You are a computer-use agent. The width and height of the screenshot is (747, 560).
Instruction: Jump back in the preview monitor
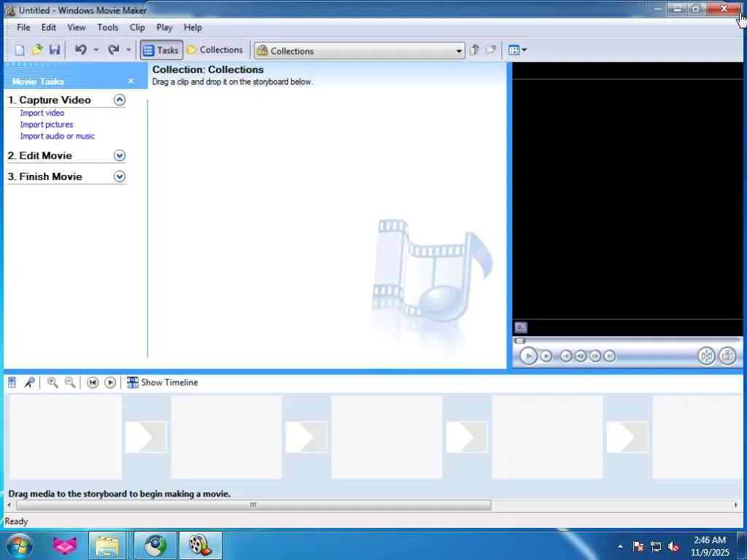[x=566, y=356]
